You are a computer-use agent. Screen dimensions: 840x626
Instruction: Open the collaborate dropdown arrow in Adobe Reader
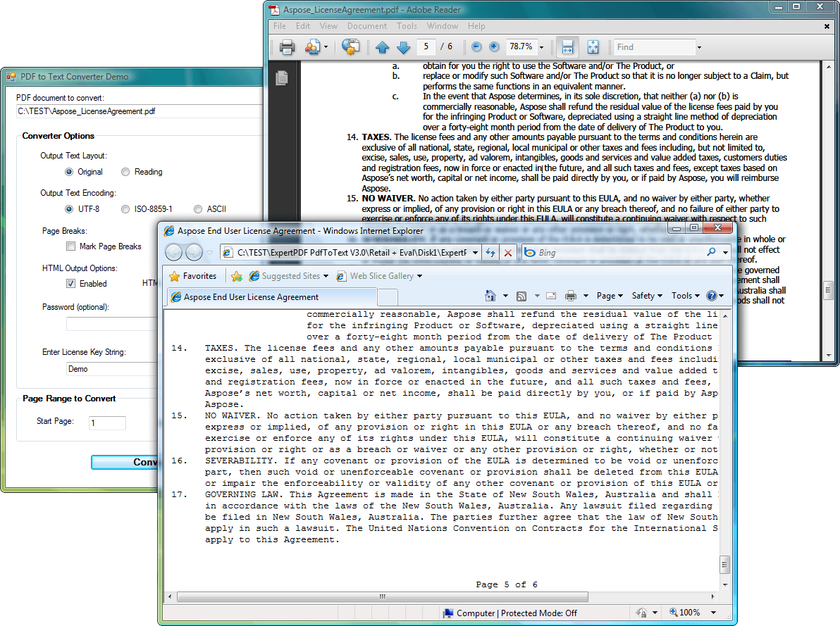click(x=325, y=47)
